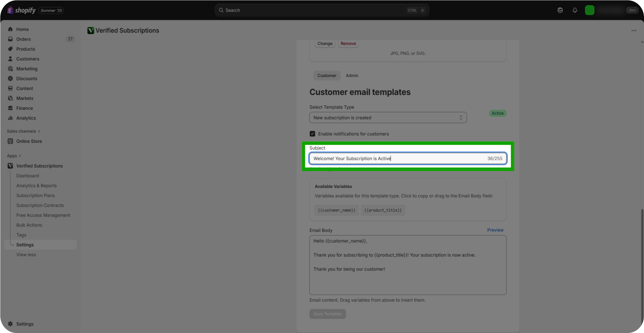Open Analytics & Reports page
This screenshot has width=644, height=333.
pos(36,186)
